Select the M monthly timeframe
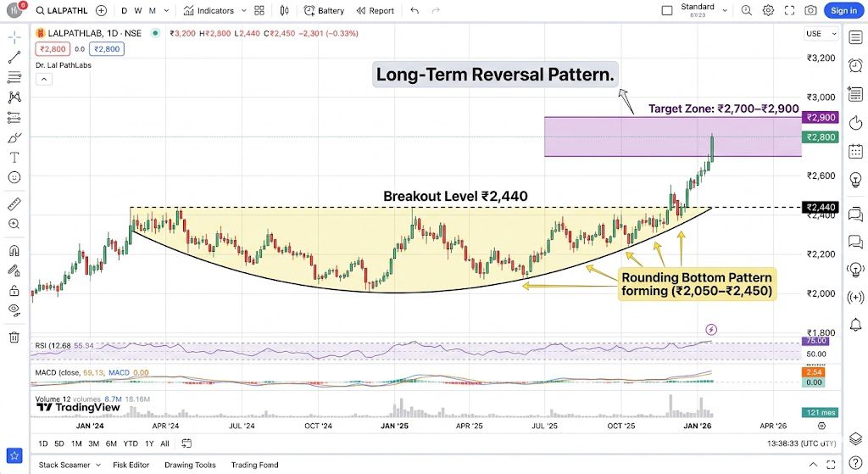The image size is (868, 474). point(153,10)
